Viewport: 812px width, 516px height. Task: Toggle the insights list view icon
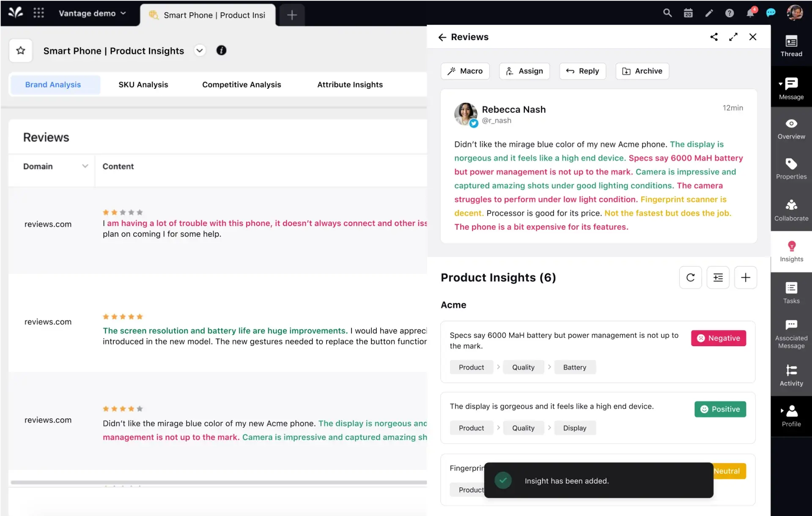718,278
